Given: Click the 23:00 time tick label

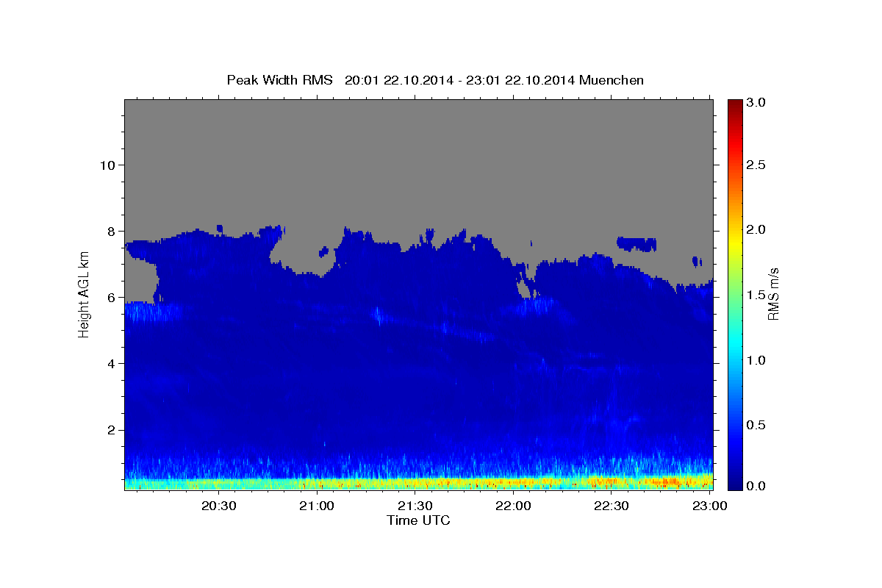Looking at the screenshot, I should click(709, 506).
